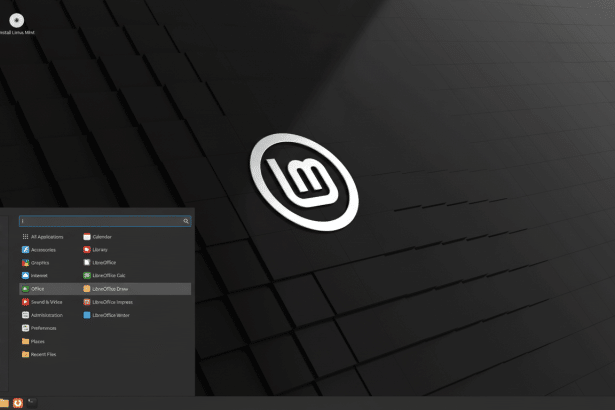Open the Firefox icon in the taskbar

tap(18, 403)
